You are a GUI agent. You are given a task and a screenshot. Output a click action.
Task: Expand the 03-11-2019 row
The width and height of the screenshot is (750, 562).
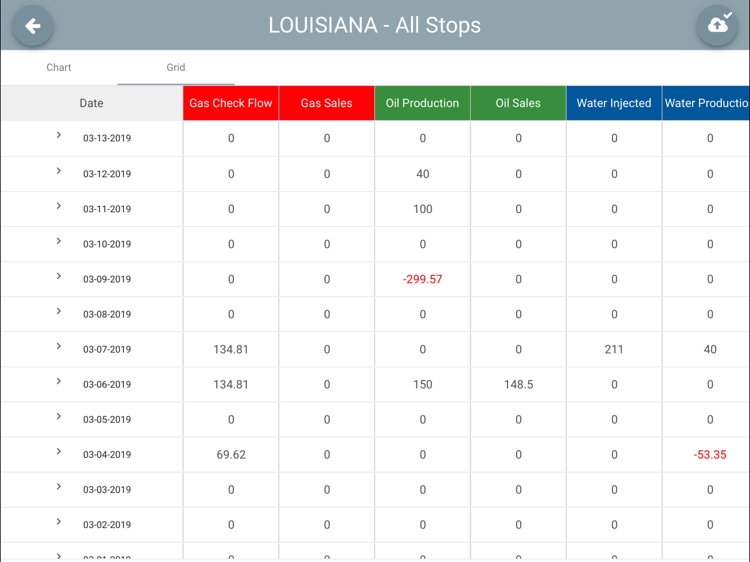pos(59,206)
